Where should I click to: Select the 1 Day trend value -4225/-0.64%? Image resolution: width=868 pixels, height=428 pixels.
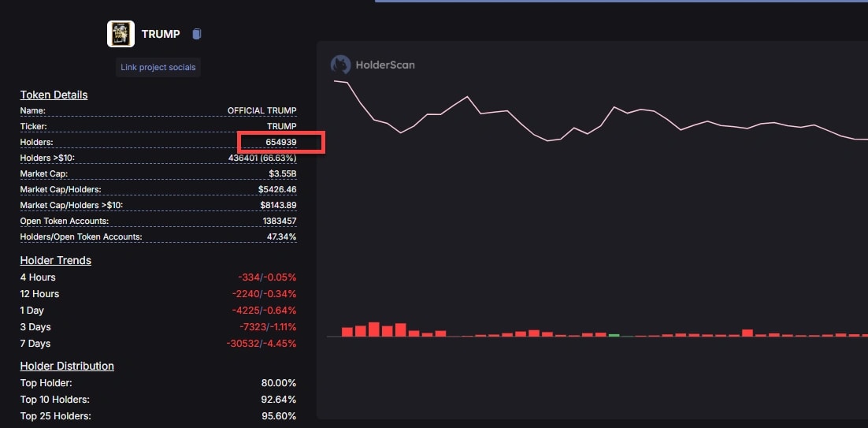(265, 310)
